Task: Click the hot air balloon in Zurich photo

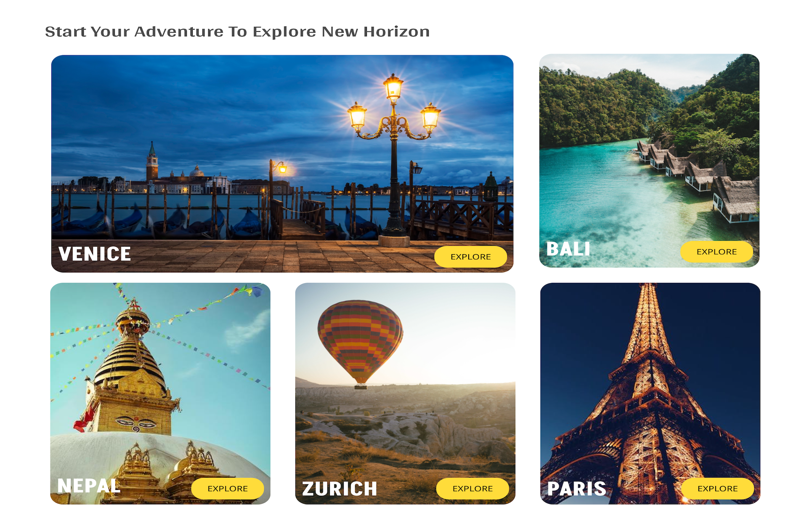Action: coord(360,344)
